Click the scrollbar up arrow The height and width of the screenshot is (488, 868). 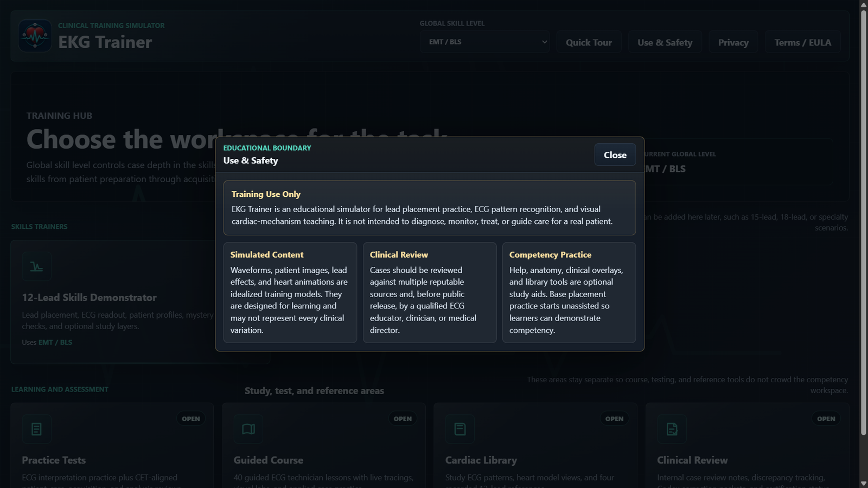click(x=864, y=4)
